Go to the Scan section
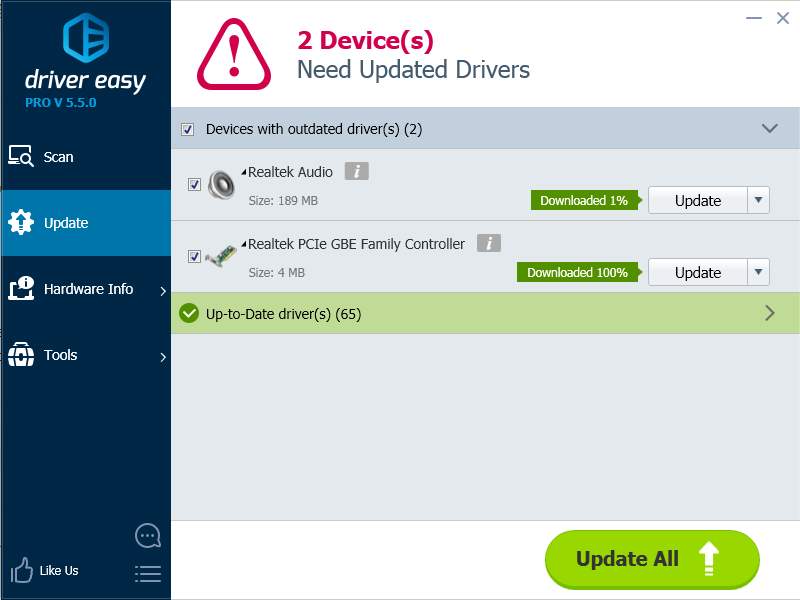This screenshot has height=600, width=800. (86, 157)
